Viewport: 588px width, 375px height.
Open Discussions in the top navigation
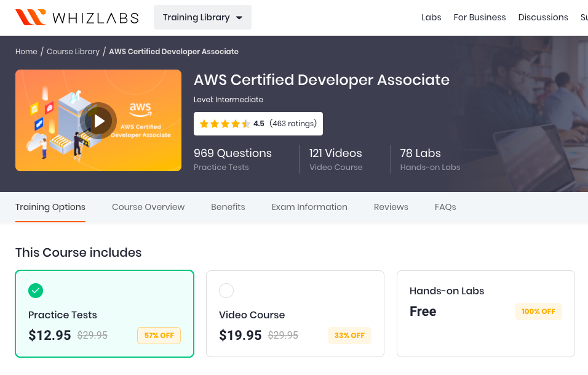tap(543, 17)
